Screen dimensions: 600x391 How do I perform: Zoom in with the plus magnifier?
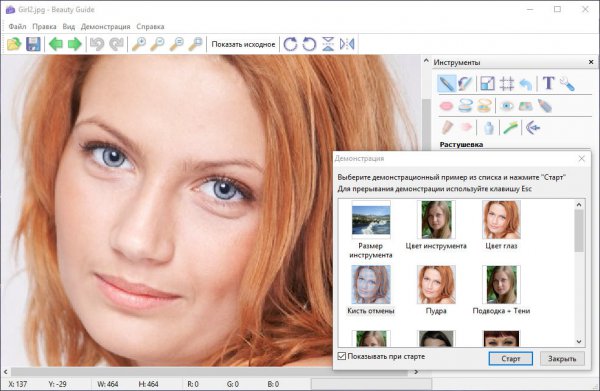139,44
